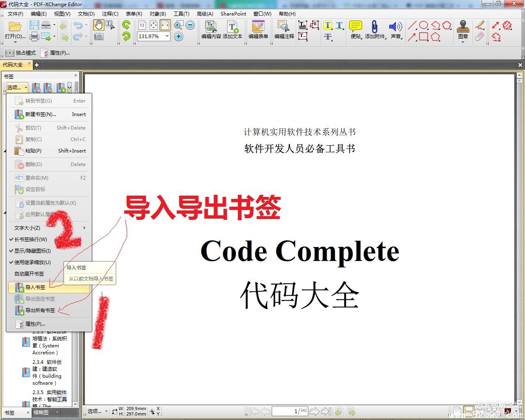This screenshot has width=525, height=420.
Task: Go to last page arrow
Action: pos(326,411)
